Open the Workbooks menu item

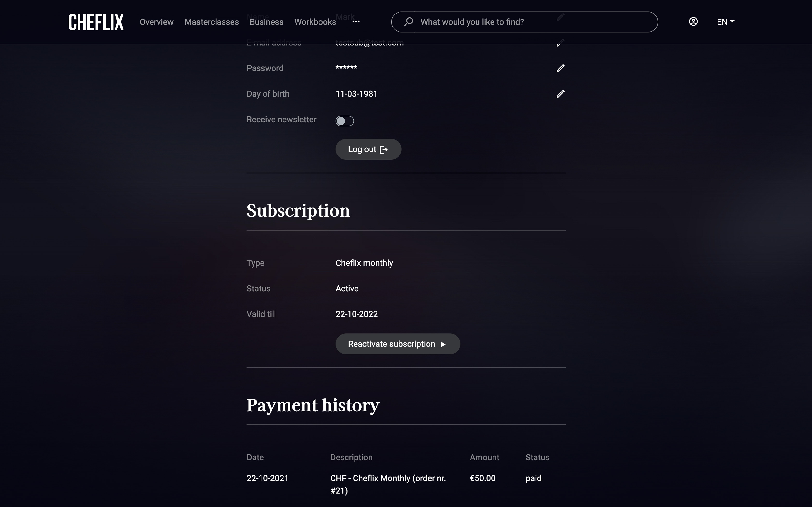pos(315,22)
